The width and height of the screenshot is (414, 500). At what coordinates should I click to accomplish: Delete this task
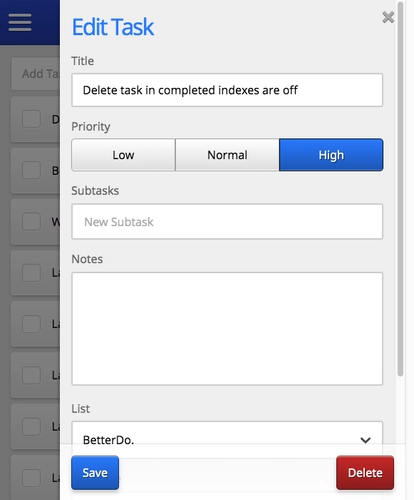365,473
